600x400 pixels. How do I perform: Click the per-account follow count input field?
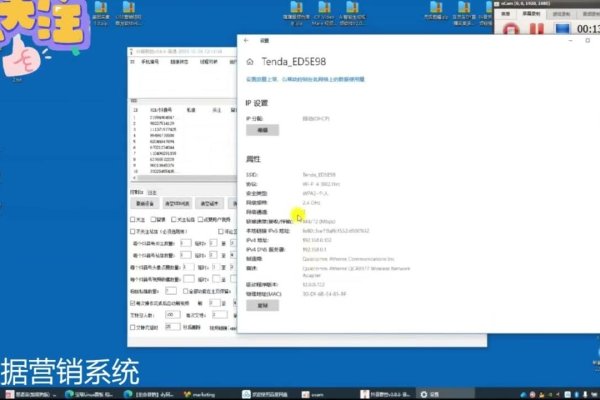coord(186,243)
